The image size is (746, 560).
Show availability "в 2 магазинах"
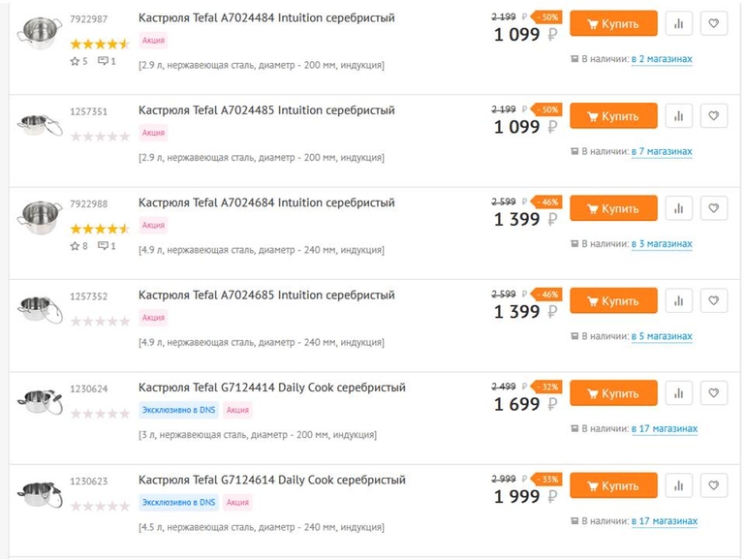661,59
